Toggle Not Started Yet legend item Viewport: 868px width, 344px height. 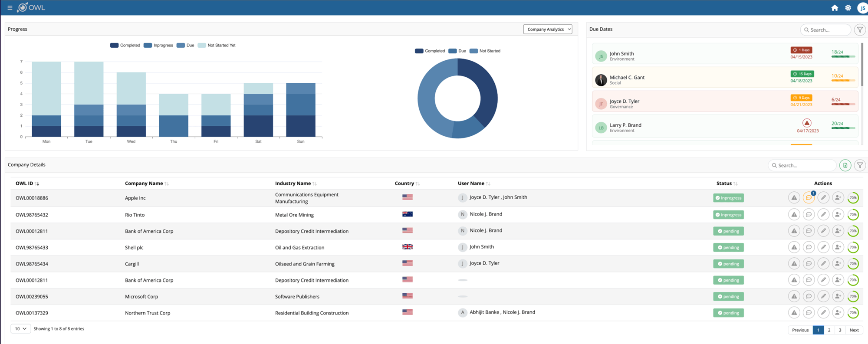[x=217, y=45]
